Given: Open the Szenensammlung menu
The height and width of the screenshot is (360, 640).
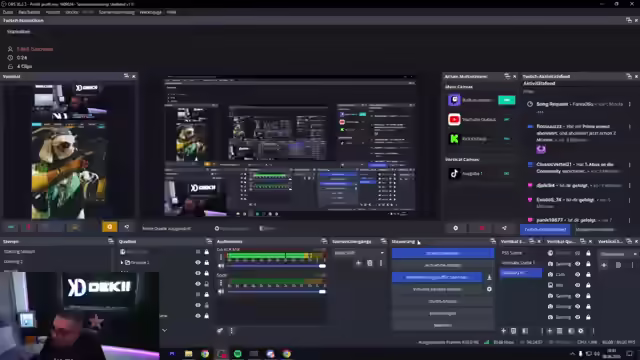Looking at the screenshot, I should click(117, 12).
